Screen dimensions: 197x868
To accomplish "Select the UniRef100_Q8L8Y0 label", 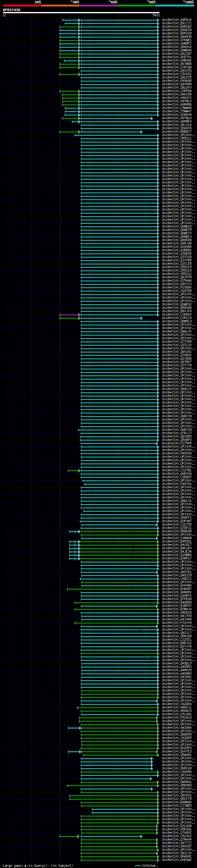I will 176,88.
